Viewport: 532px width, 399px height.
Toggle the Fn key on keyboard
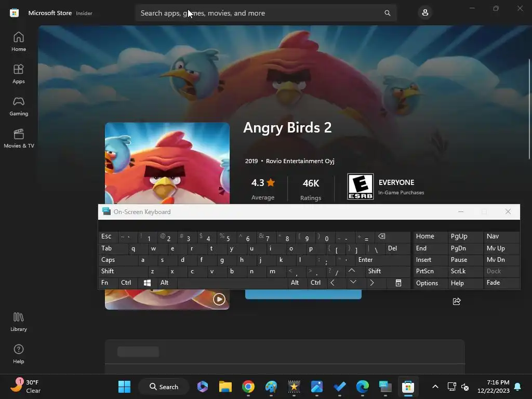click(x=108, y=283)
